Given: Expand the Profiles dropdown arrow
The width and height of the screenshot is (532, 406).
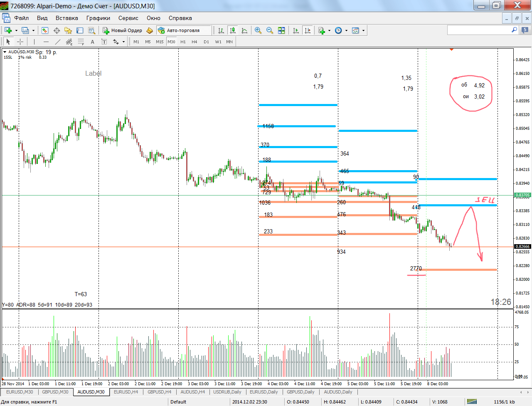Looking at the screenshot, I should pyautogui.click(x=33, y=30).
